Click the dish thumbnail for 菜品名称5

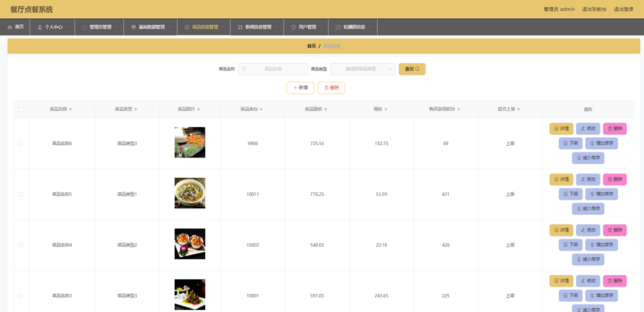[190, 194]
